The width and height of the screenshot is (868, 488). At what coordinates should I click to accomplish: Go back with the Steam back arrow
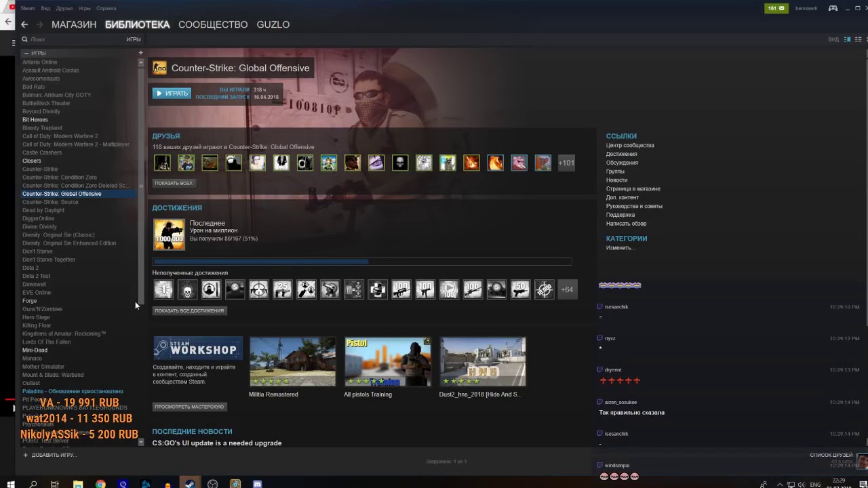(x=24, y=24)
